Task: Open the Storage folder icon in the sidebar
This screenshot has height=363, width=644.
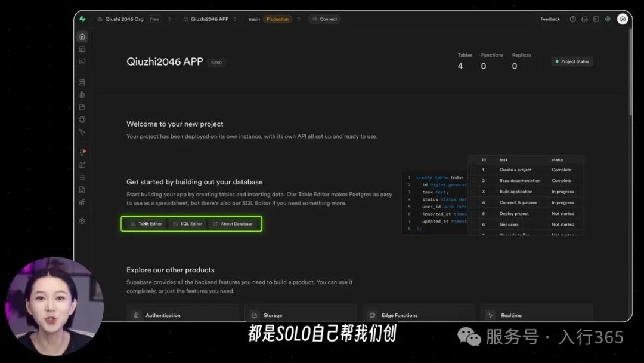Action: click(82, 107)
